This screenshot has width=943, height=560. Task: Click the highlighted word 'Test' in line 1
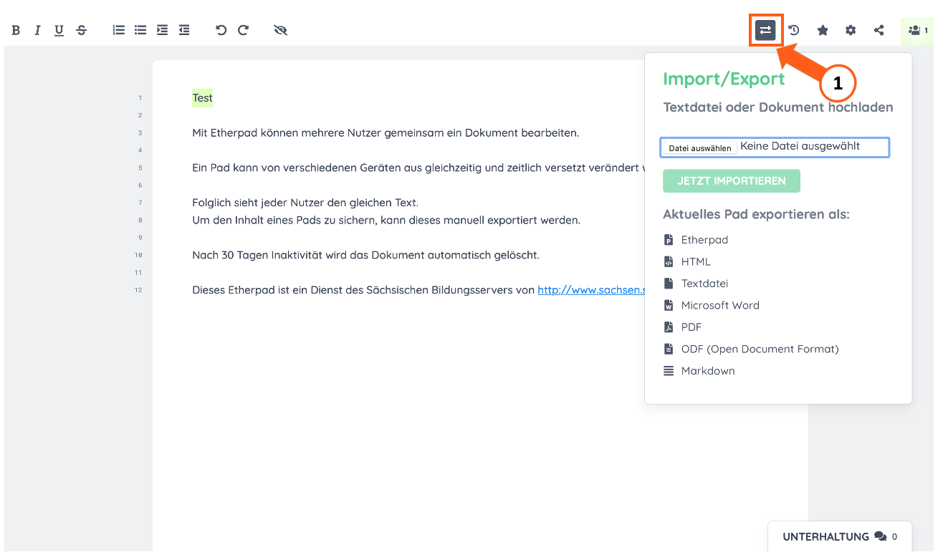click(x=202, y=98)
